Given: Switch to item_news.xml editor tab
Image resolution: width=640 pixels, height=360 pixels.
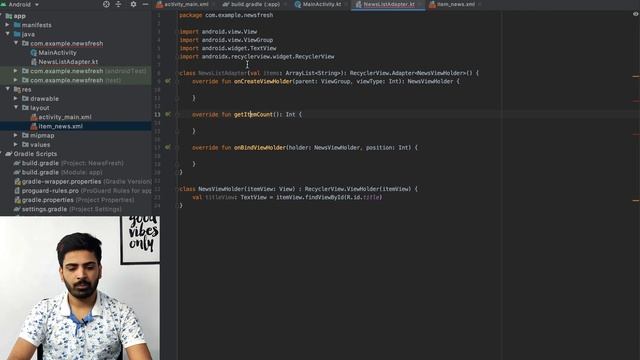Looking at the screenshot, I should tap(456, 4).
